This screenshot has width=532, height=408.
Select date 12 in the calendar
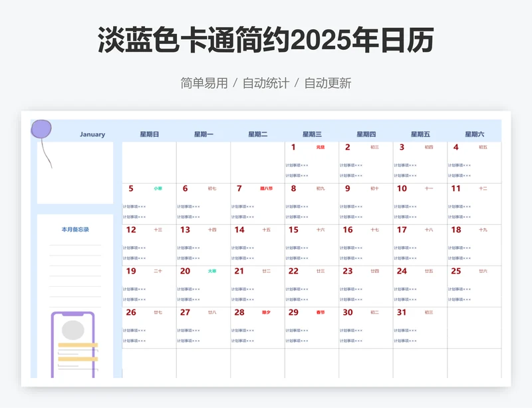(x=131, y=230)
